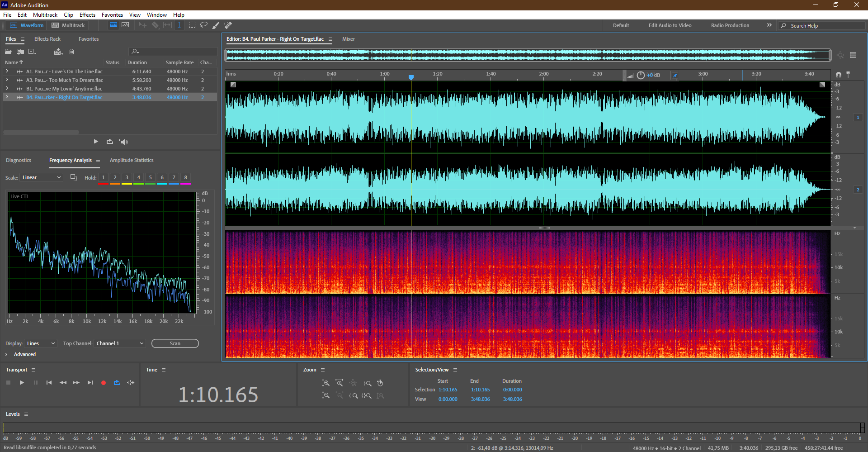Open the Top Channel dropdown
Screen dimensions: 868x452
pos(120,343)
